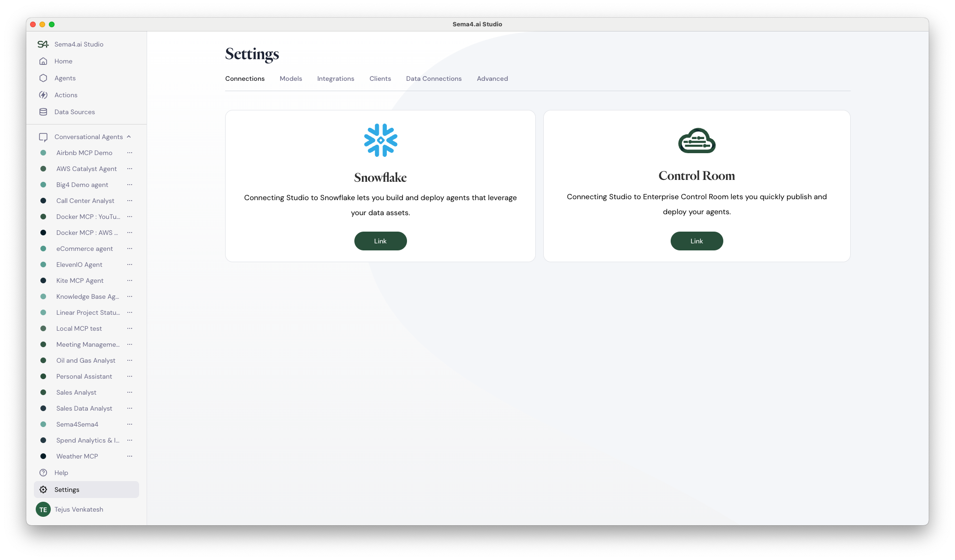
Task: Link Studio to Snowflake
Action: coord(381,241)
